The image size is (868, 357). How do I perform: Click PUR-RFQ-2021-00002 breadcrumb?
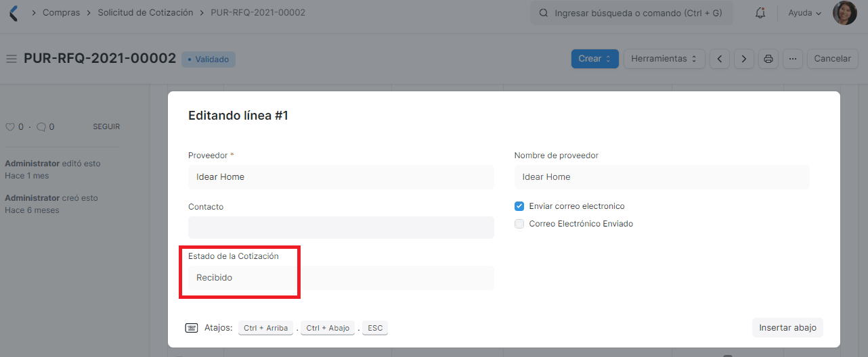(258, 13)
